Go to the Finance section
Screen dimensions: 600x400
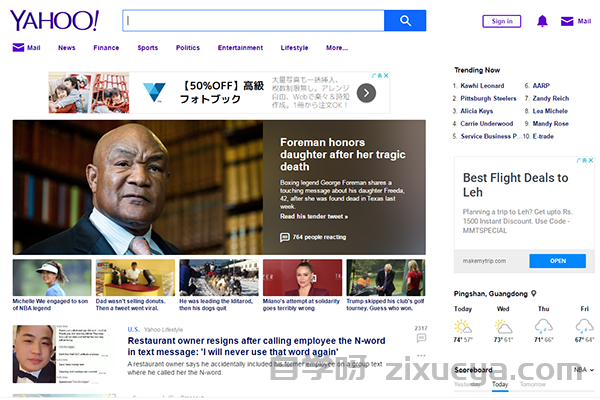[x=106, y=48]
